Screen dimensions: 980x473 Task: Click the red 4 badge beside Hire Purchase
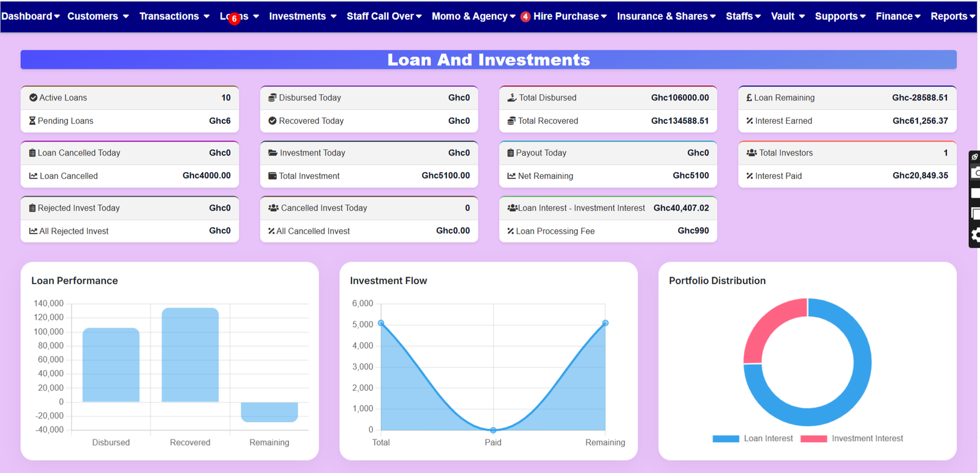[x=526, y=17]
